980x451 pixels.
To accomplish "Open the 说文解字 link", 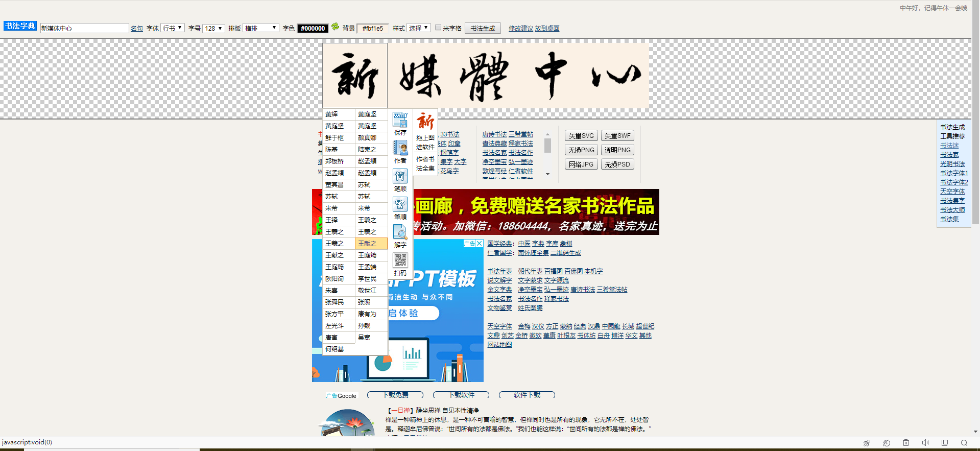I will (x=499, y=280).
